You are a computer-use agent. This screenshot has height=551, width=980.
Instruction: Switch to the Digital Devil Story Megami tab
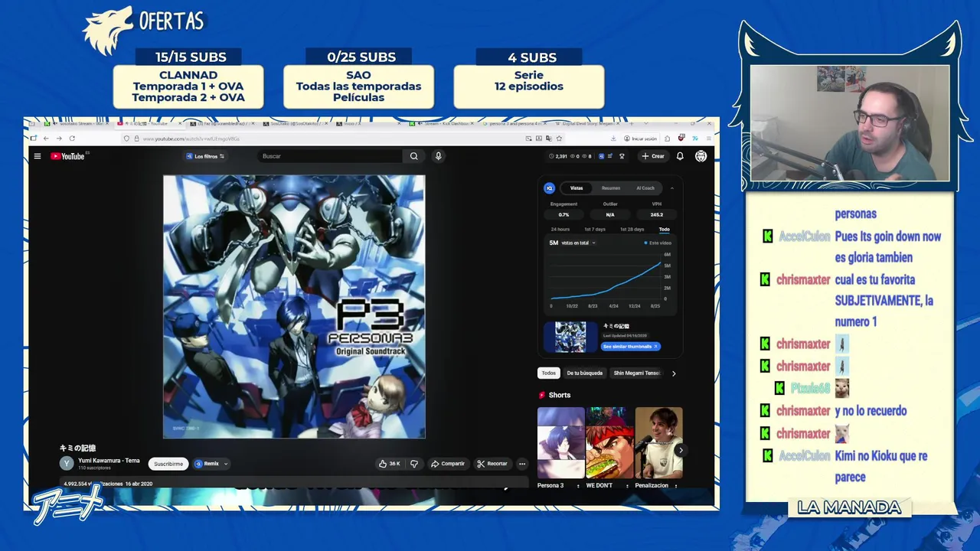588,123
